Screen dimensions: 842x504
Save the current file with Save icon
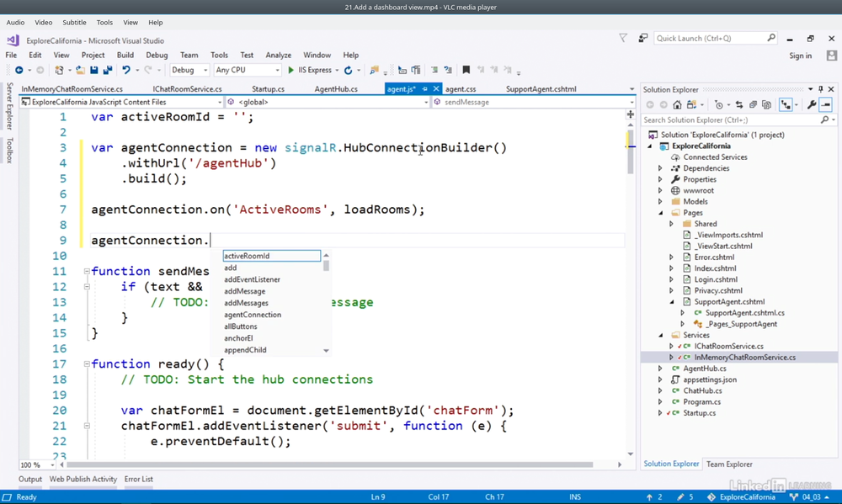(x=94, y=70)
